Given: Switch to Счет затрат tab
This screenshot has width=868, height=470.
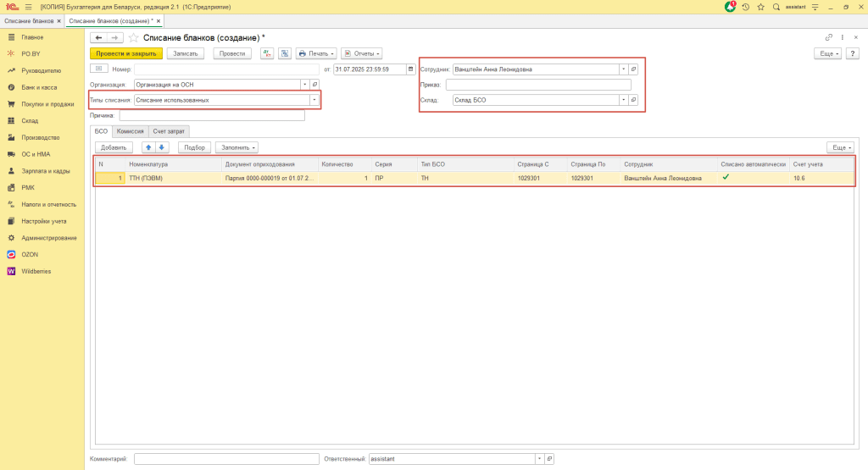Looking at the screenshot, I should tap(169, 131).
